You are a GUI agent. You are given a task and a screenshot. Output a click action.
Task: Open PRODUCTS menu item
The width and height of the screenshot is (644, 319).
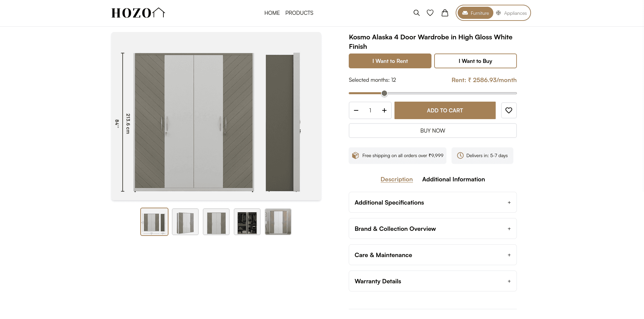(x=299, y=13)
